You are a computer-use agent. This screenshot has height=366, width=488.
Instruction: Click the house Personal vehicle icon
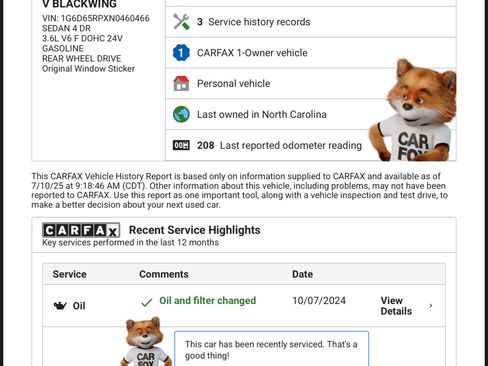click(x=181, y=83)
